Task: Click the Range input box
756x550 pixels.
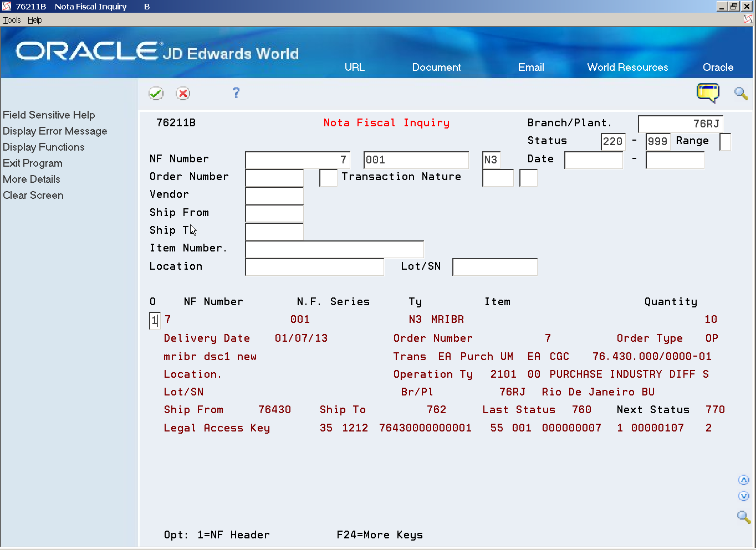Action: 725,141
